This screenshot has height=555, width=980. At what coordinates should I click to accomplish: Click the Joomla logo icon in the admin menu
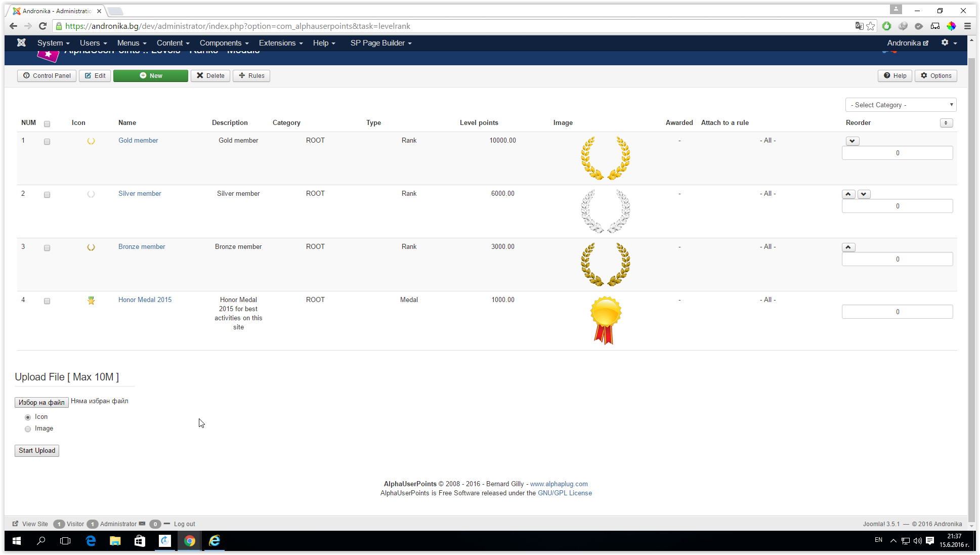[21, 43]
